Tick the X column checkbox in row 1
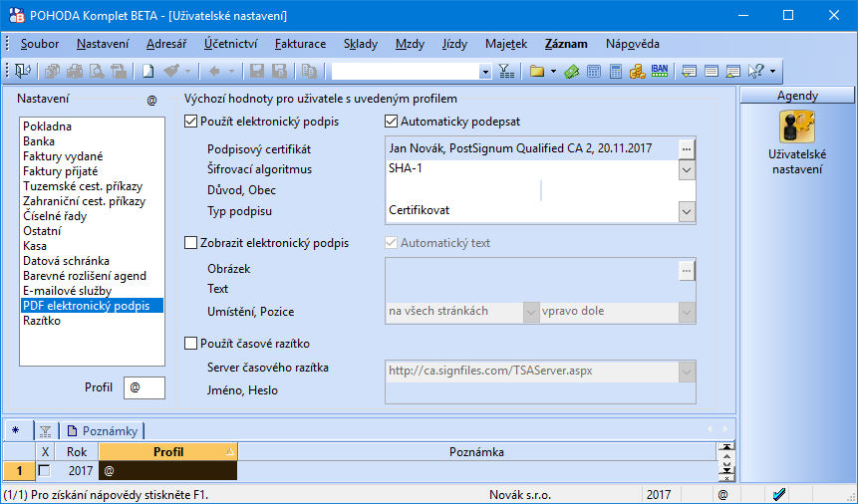 coord(44,470)
